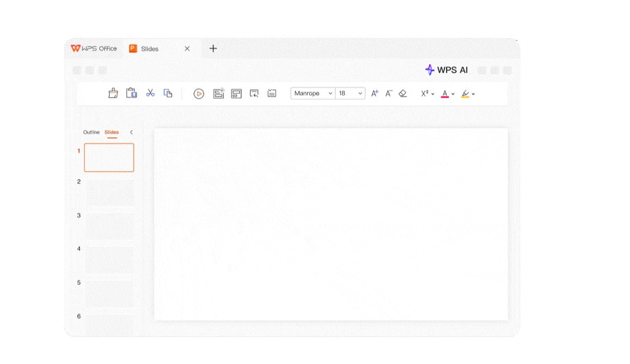Click the slide reset icon with arrow
Image resolution: width=630 pixels, height=364 pixels.
tap(254, 93)
